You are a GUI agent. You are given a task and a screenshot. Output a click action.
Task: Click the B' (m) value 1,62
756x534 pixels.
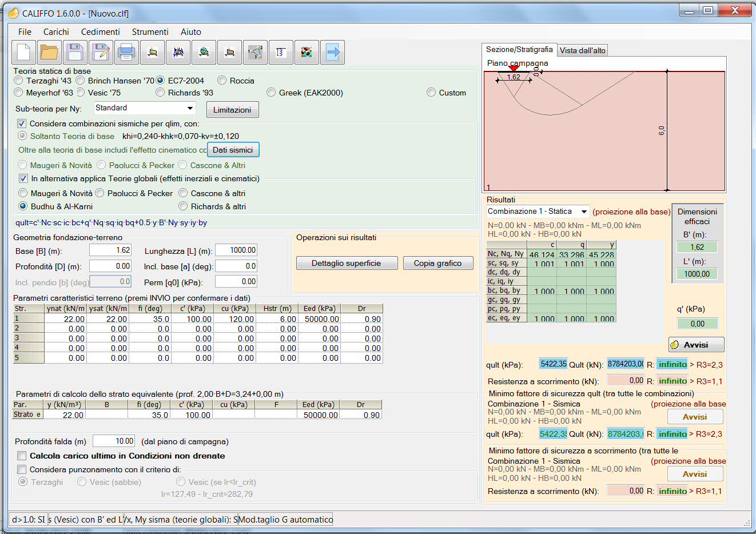(x=697, y=248)
